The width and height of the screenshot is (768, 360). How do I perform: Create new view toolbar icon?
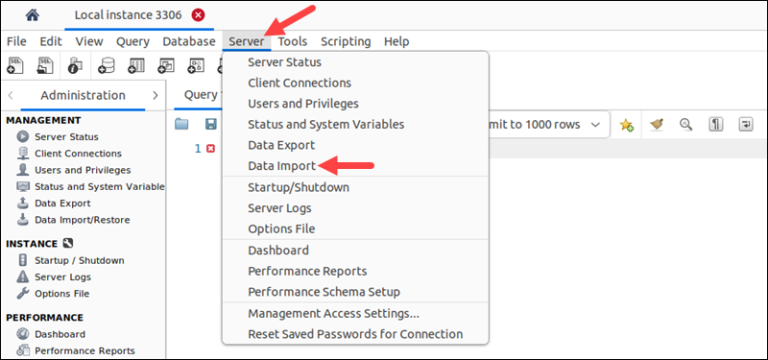[166, 66]
